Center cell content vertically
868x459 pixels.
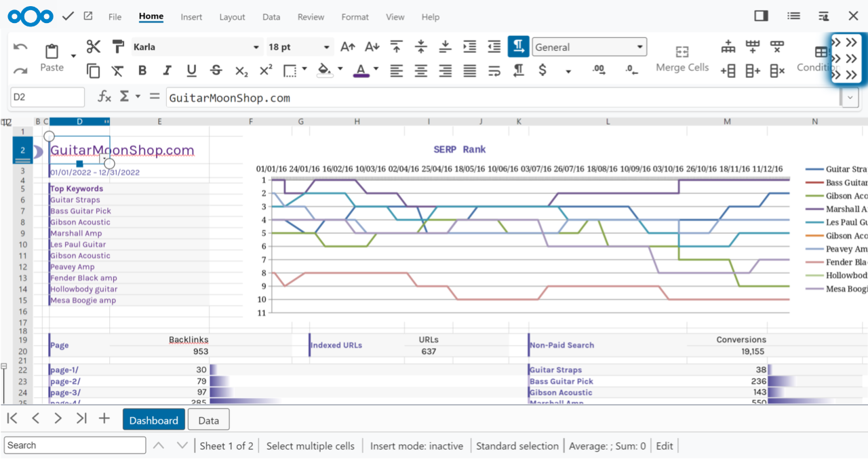coord(421,47)
